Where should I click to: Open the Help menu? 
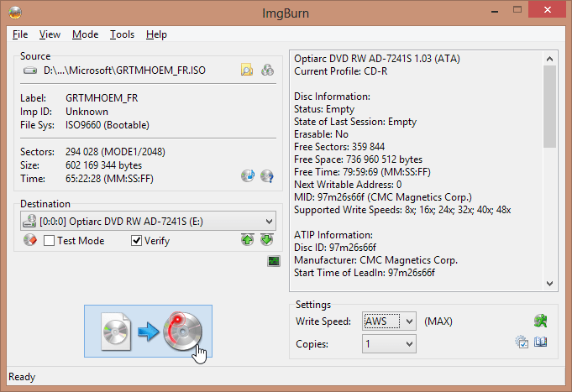[x=156, y=34]
